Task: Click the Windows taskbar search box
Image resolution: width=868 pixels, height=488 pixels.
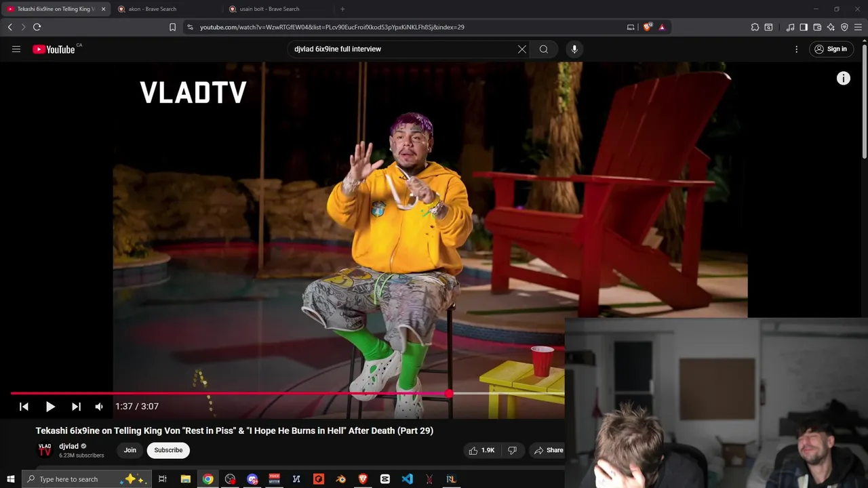Action: (86, 479)
